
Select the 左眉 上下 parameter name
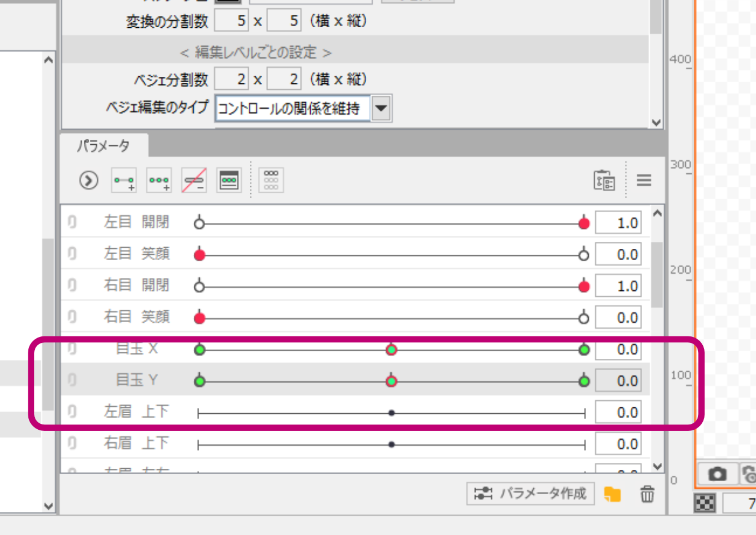136,411
